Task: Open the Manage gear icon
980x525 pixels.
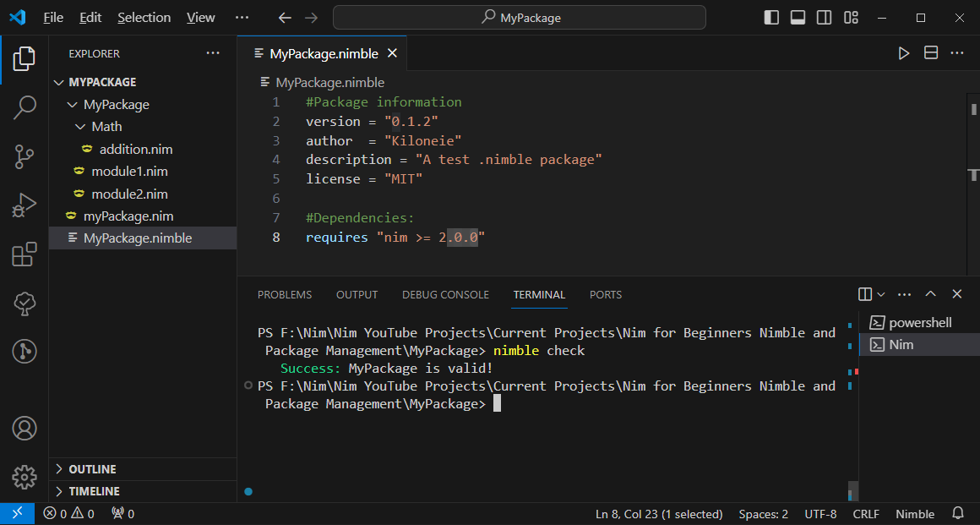Action: pyautogui.click(x=24, y=477)
